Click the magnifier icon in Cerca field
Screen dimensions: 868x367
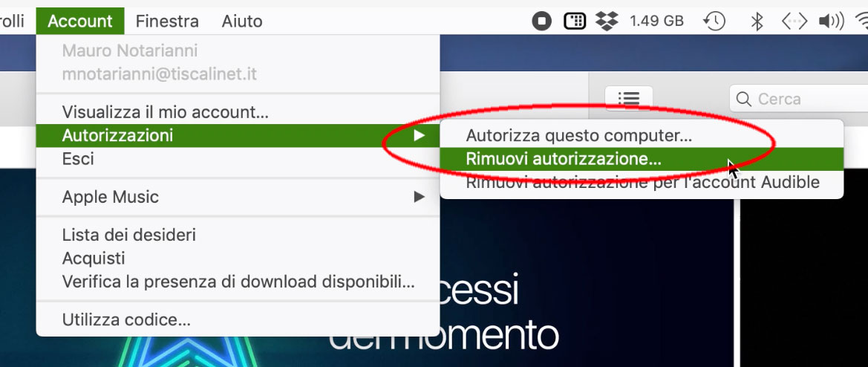[x=745, y=100]
